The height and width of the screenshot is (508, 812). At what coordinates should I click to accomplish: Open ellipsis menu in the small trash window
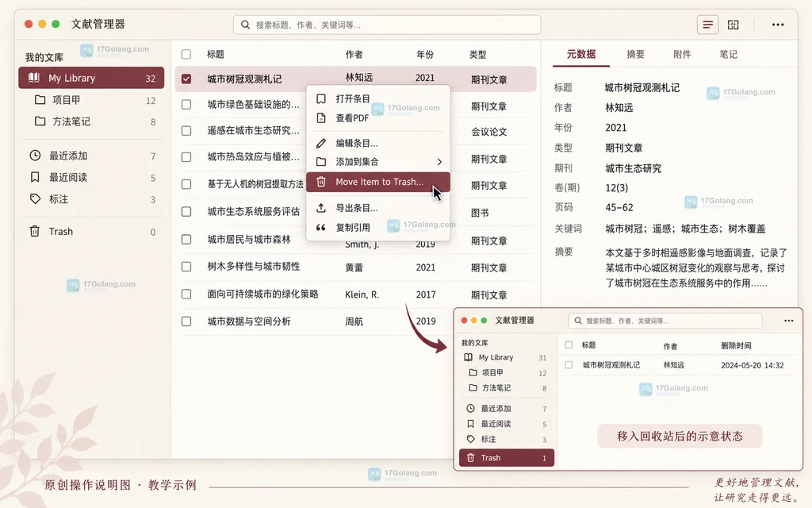(x=788, y=321)
